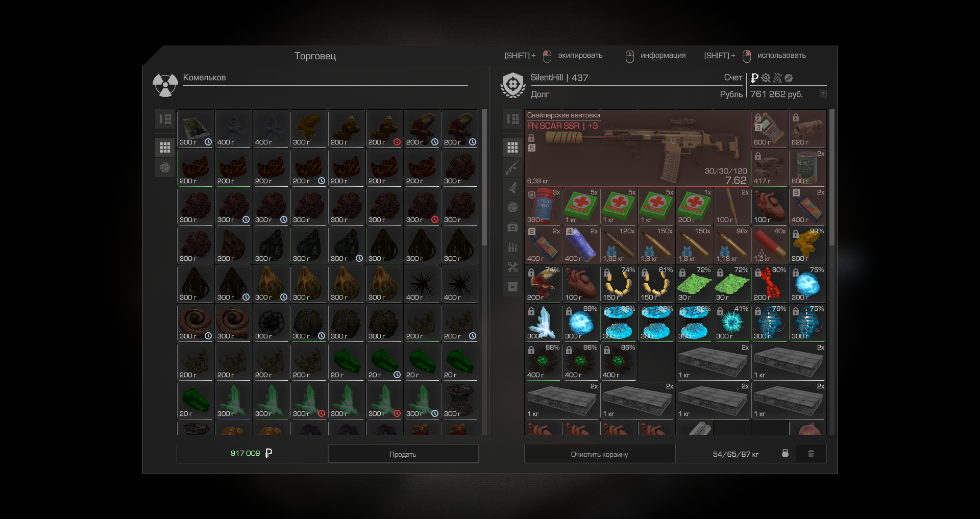This screenshot has height=519, width=980.
Task: Select the yellow syringe 2x 100 г
Action: (x=732, y=206)
